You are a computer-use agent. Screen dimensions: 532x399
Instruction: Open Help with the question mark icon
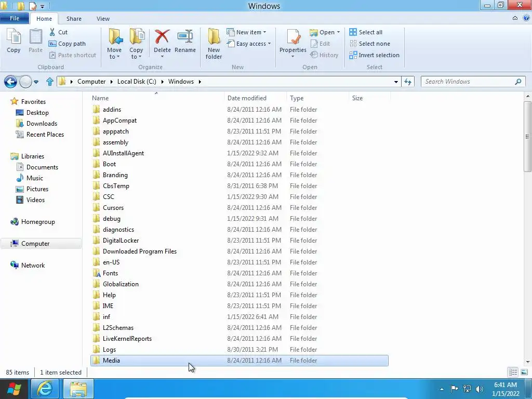526,18
